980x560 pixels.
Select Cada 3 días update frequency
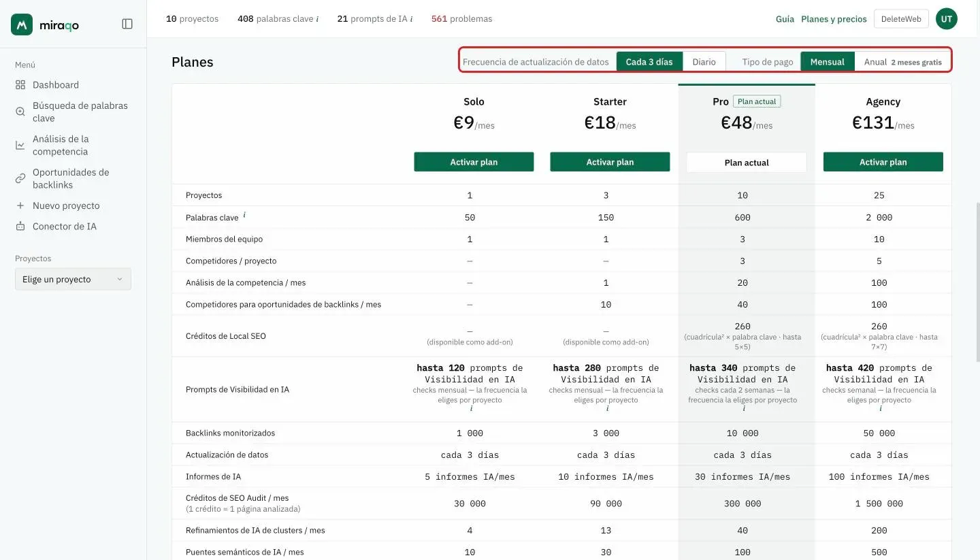(649, 61)
